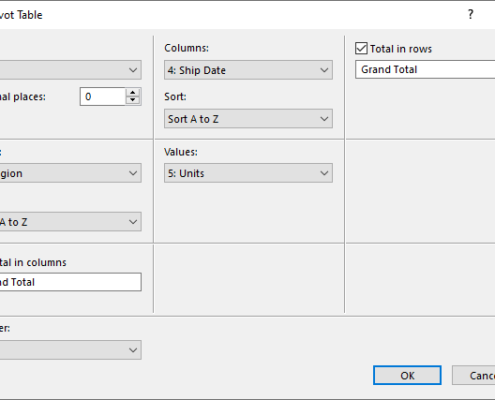Click the Cancel button
495x400 pixels.
click(474, 375)
